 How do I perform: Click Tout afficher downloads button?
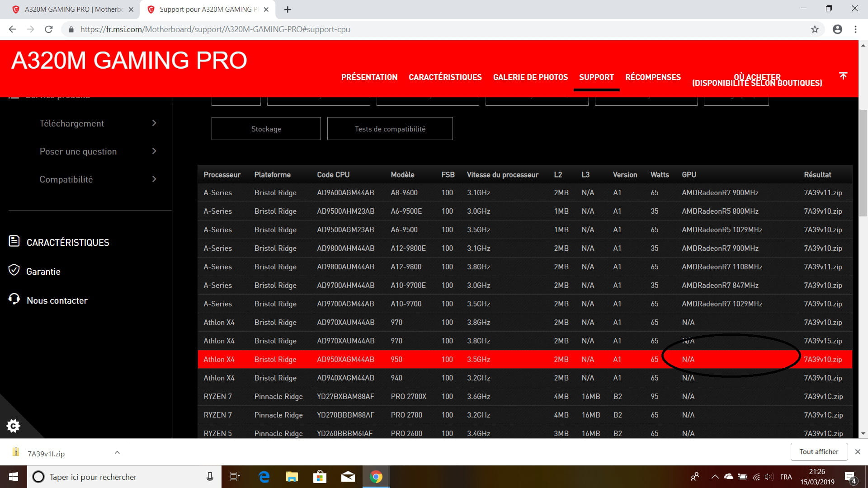tap(819, 452)
